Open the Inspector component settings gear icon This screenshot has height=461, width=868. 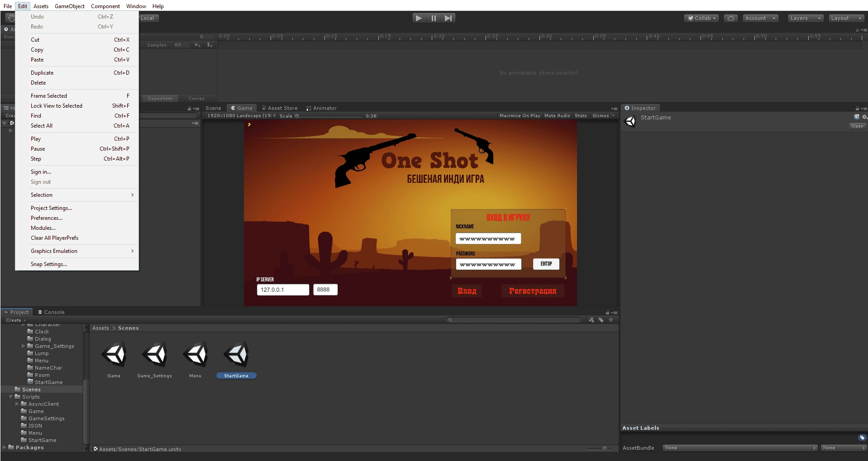click(864, 117)
